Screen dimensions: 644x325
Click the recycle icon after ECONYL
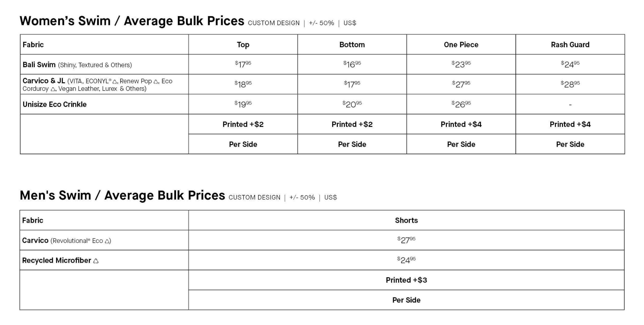tap(115, 82)
